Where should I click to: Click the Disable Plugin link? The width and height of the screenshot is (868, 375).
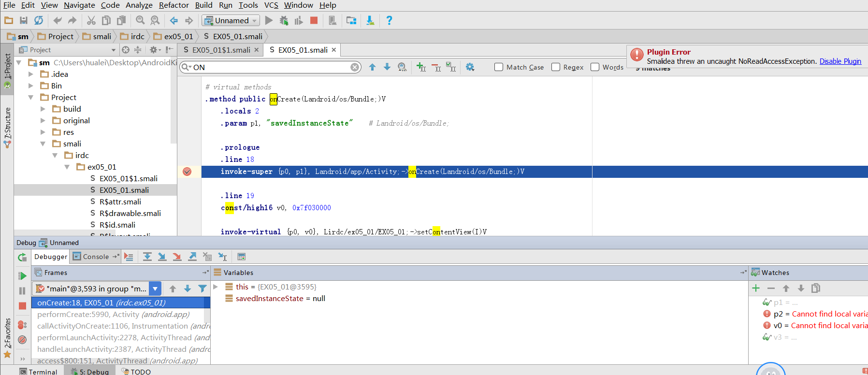[x=840, y=61]
